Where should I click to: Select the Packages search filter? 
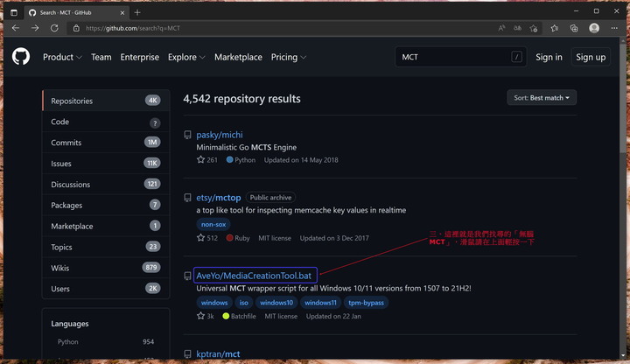pos(106,205)
